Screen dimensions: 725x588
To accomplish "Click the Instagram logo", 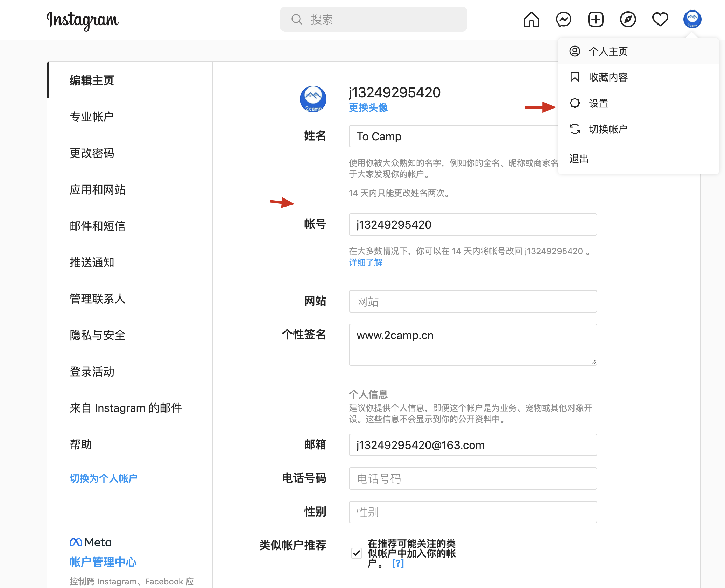I will 83,20.
